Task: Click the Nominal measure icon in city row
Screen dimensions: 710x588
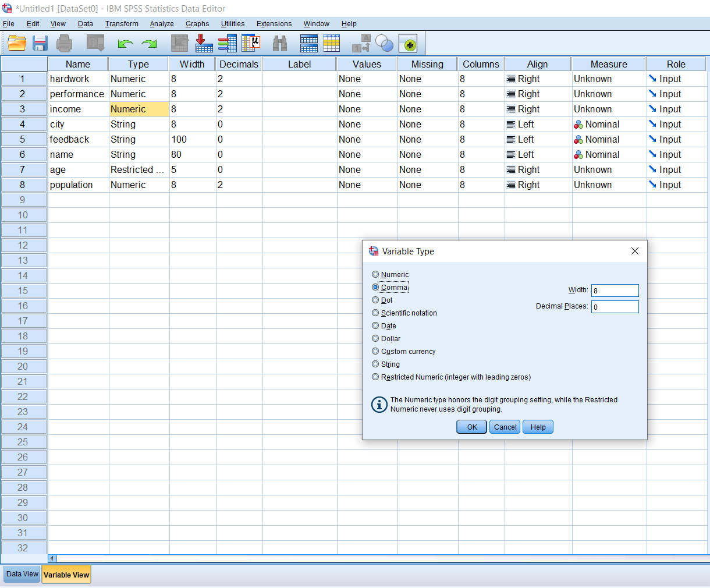Action: (x=578, y=125)
